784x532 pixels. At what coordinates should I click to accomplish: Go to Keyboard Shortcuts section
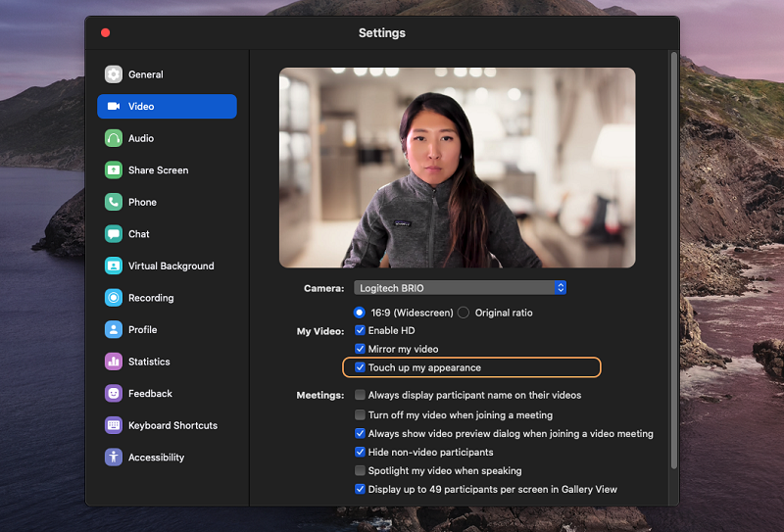click(x=172, y=425)
